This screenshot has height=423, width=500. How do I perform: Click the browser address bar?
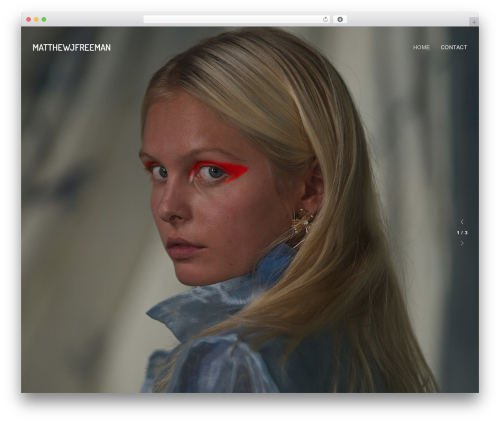click(236, 19)
